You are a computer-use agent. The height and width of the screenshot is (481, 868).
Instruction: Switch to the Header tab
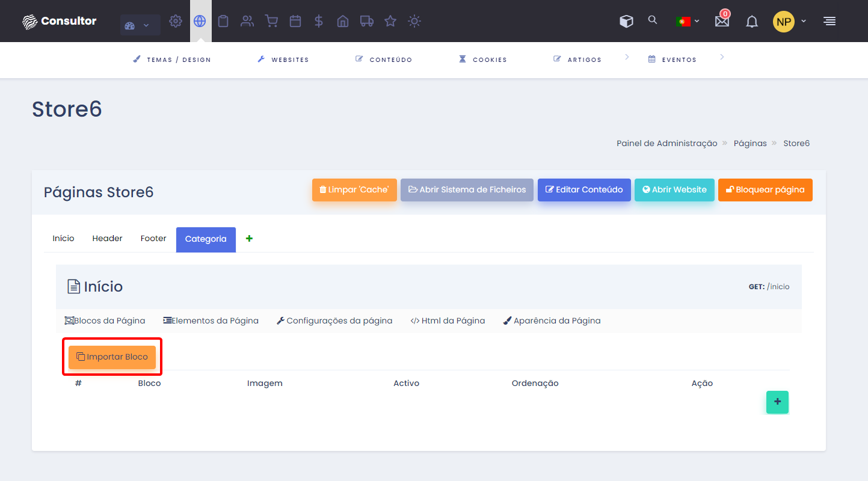[x=107, y=239]
